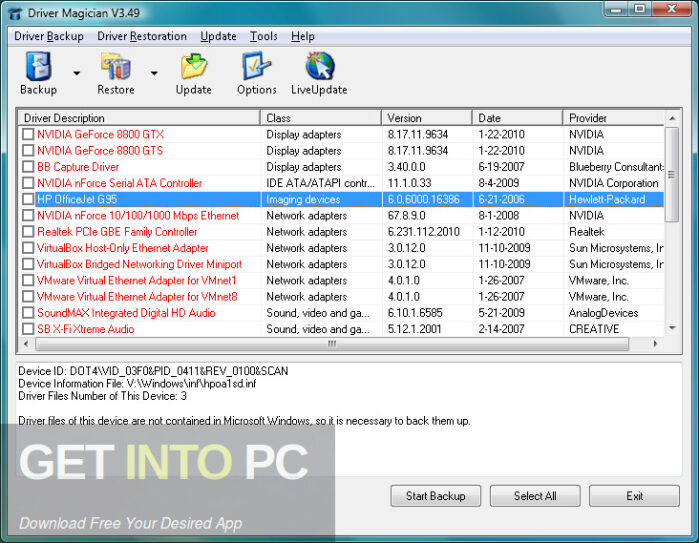Click the version cell 6.231.112.2010
Viewport: 699px width, 543px height.
point(424,231)
